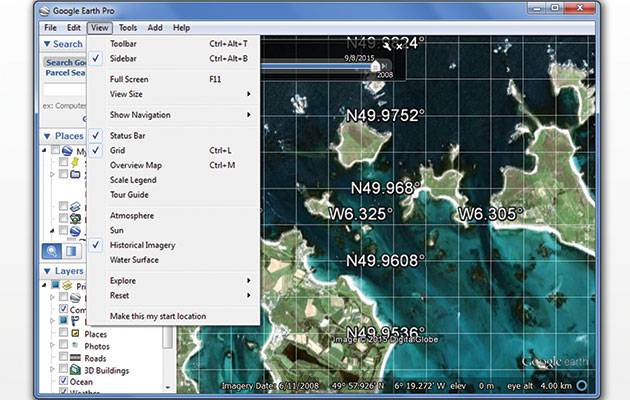Step forward to newer imagery
Viewport: 630px width, 400px height.
tap(385, 65)
